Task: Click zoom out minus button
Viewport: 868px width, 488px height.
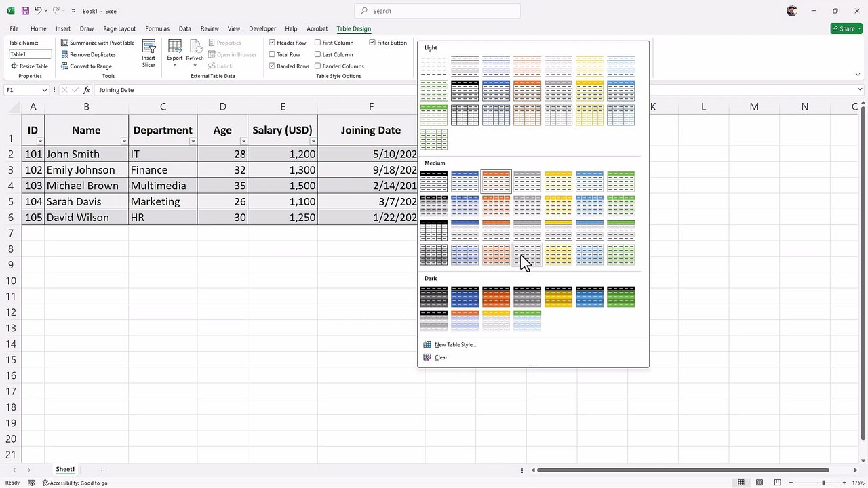Action: click(791, 483)
